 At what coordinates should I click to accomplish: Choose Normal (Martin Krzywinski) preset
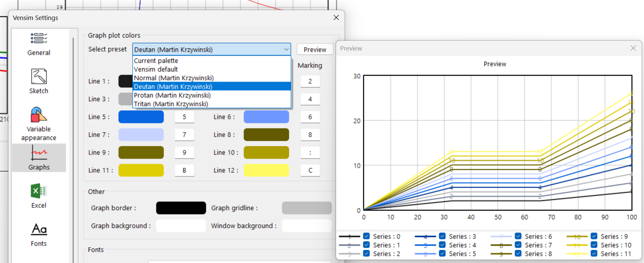(x=212, y=78)
